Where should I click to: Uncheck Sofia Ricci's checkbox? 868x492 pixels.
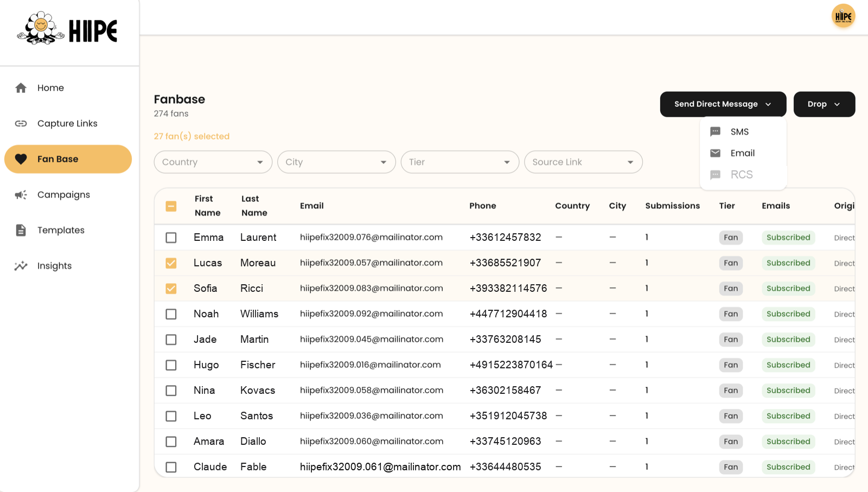click(171, 289)
